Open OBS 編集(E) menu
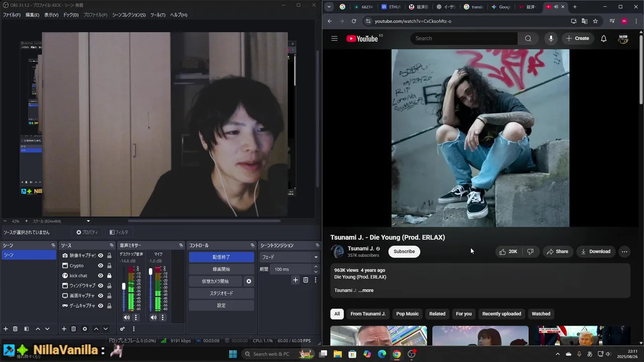The height and width of the screenshot is (362, 644). (x=32, y=15)
